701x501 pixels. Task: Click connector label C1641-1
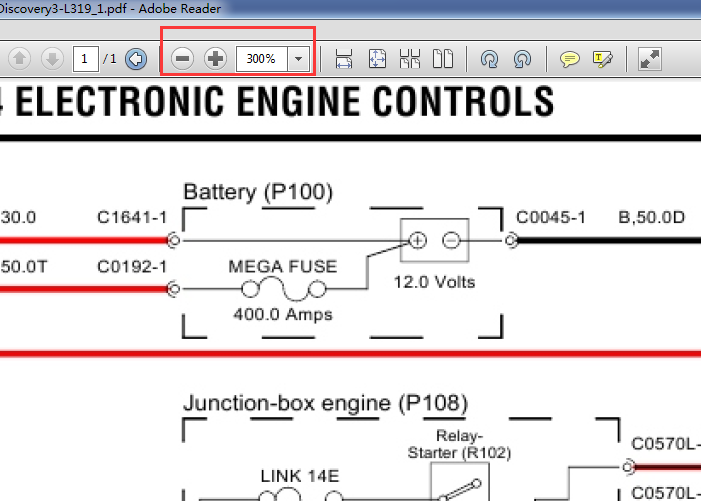point(132,218)
